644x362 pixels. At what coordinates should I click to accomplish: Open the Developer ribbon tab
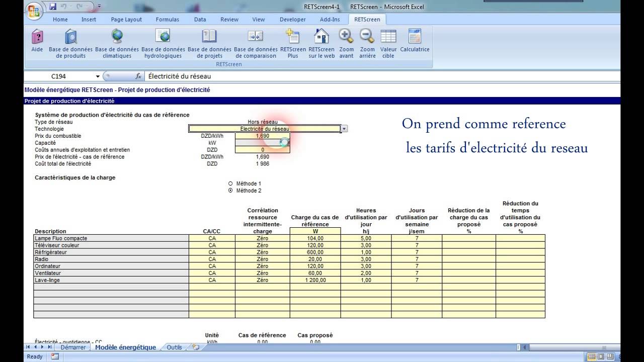(x=293, y=20)
